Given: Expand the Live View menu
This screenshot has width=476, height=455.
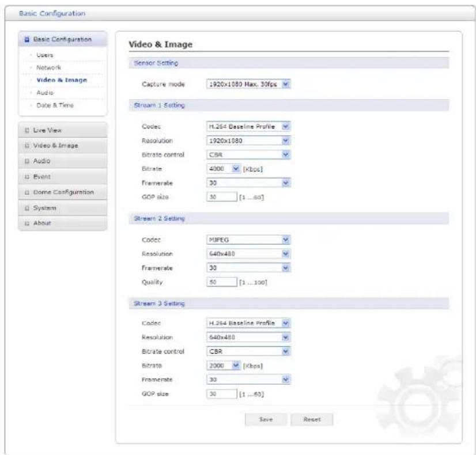Looking at the screenshot, I should pyautogui.click(x=63, y=130).
